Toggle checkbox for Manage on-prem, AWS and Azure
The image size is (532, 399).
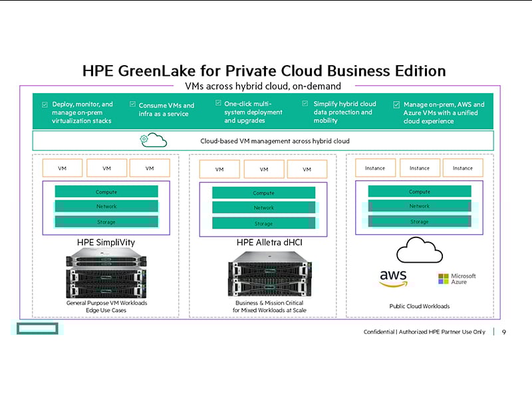pyautogui.click(x=396, y=104)
